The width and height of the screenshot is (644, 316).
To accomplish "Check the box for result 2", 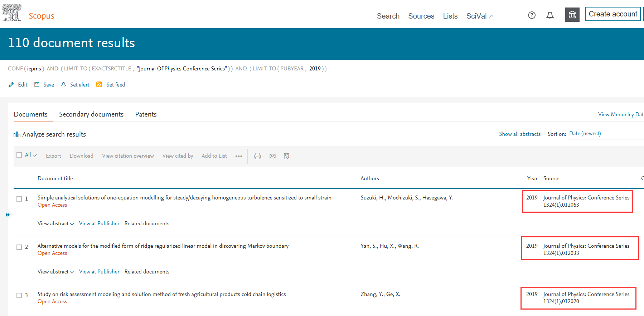I will click(x=19, y=247).
